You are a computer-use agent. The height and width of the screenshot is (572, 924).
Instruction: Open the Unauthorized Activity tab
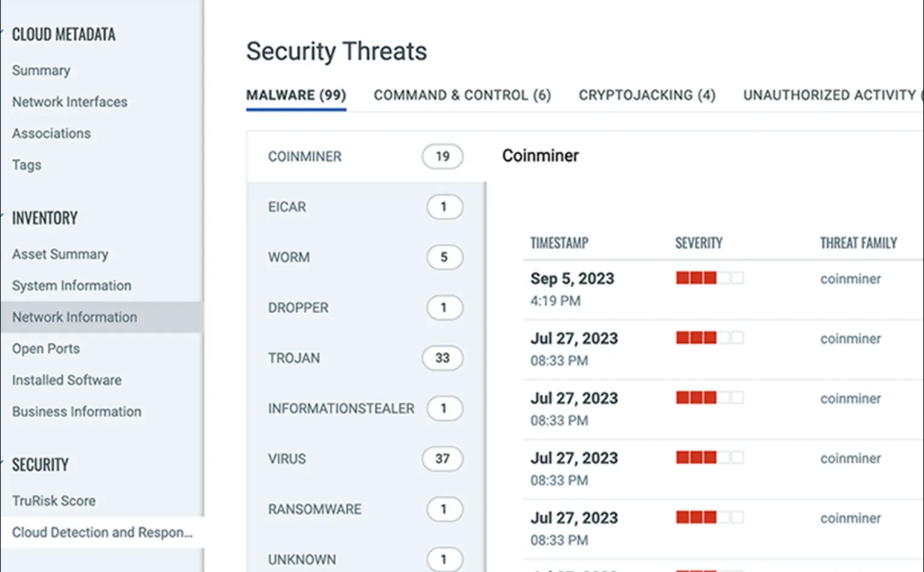click(830, 95)
